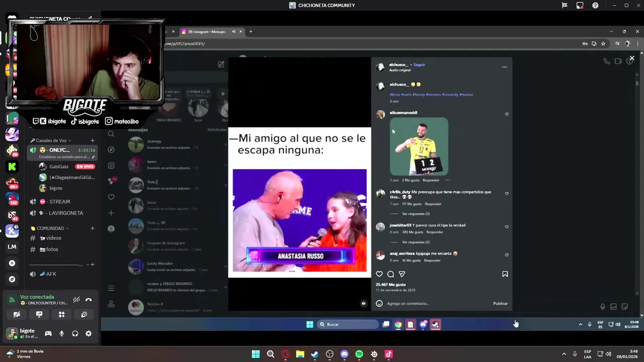Mute Discord microphone
Image resolution: width=644 pixels, height=362 pixels.
pyautogui.click(x=62, y=333)
